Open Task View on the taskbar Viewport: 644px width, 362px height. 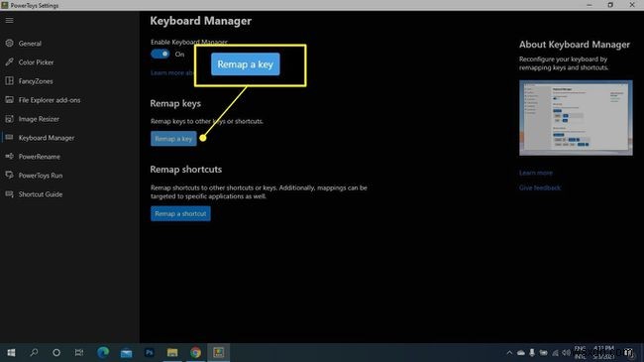point(79,352)
